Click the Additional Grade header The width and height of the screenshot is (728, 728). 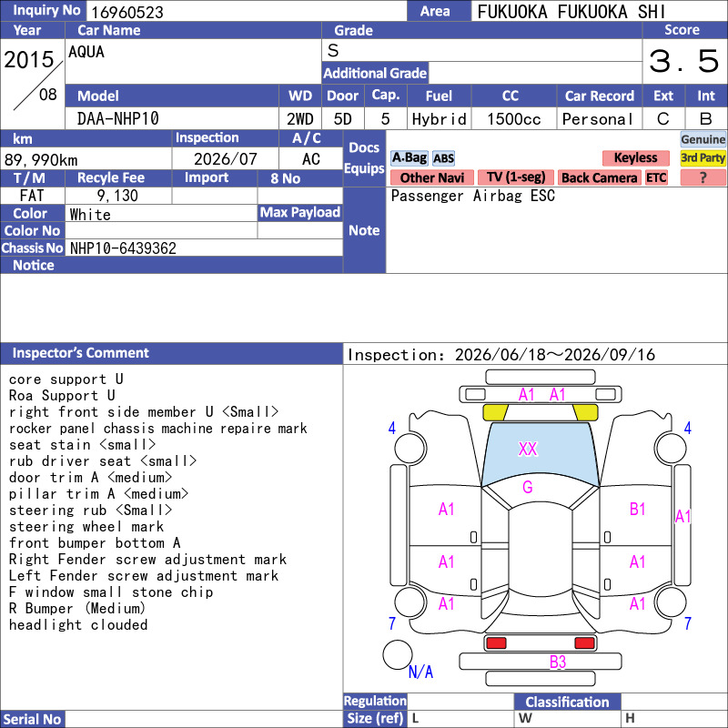[375, 73]
